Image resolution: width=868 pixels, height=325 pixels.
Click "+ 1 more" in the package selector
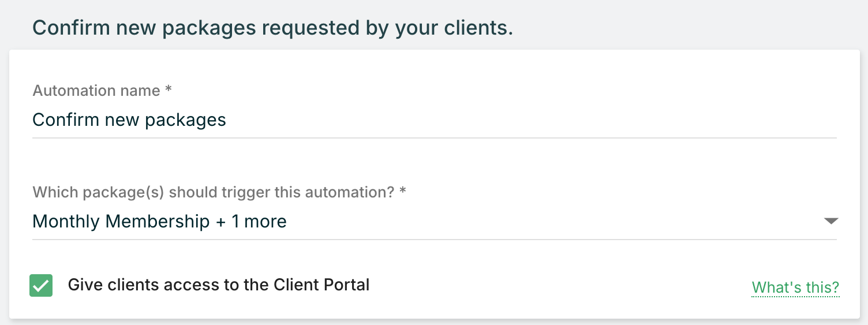tap(251, 222)
